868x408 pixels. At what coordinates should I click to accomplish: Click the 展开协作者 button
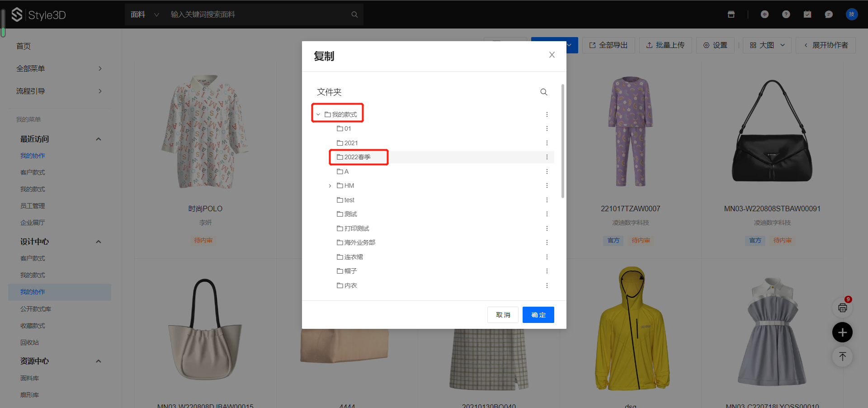point(826,45)
